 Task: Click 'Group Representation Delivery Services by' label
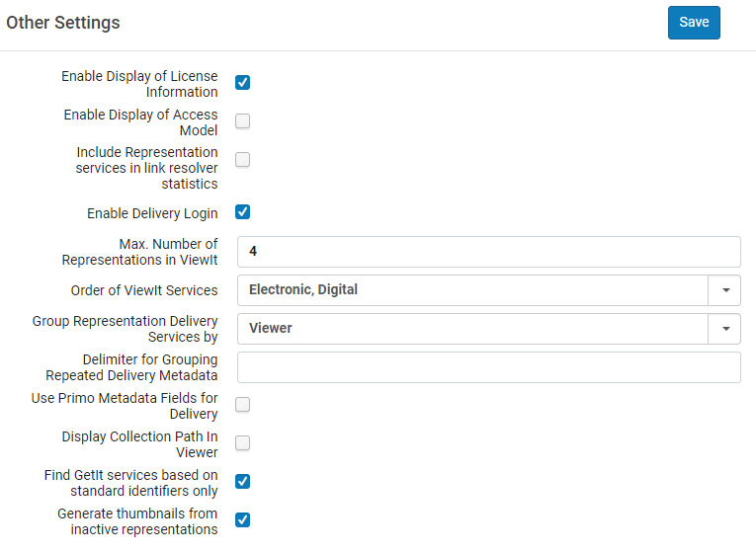pos(125,329)
